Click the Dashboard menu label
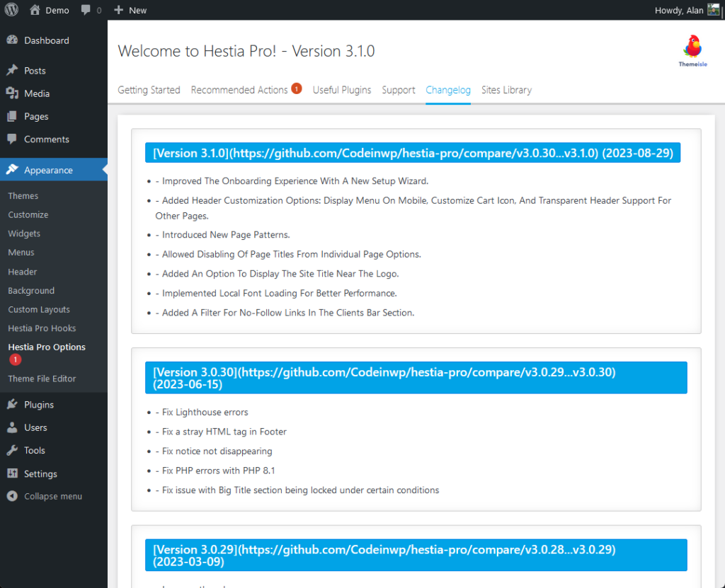This screenshot has height=588, width=725. 47,40
